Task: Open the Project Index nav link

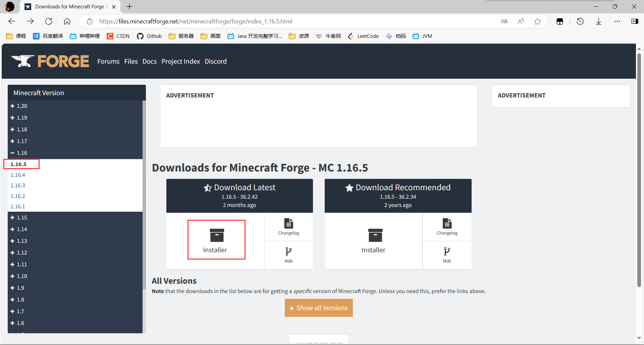Action: (x=180, y=61)
